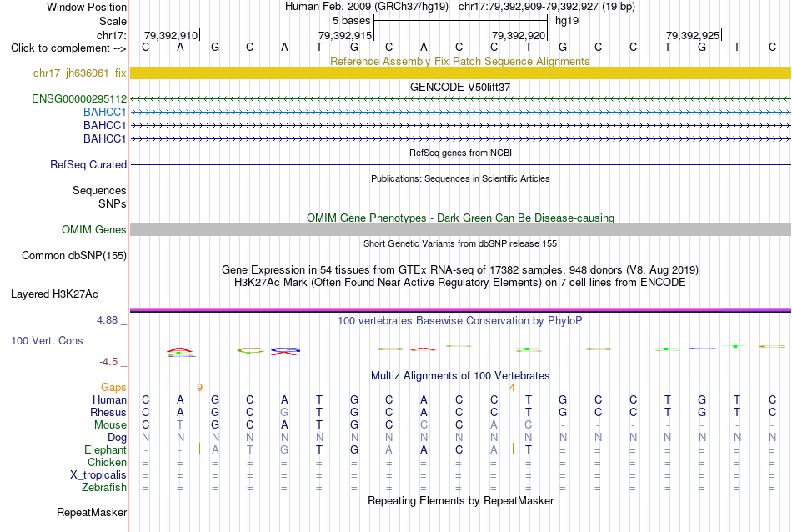Select the Elephant species row label
Viewport: 792px width, 532px height.
point(105,449)
